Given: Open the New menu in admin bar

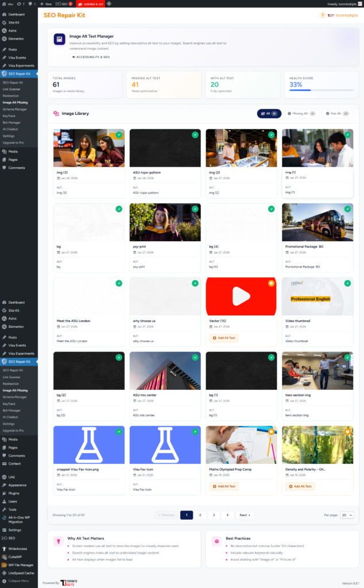Looking at the screenshot, I should (47, 3).
